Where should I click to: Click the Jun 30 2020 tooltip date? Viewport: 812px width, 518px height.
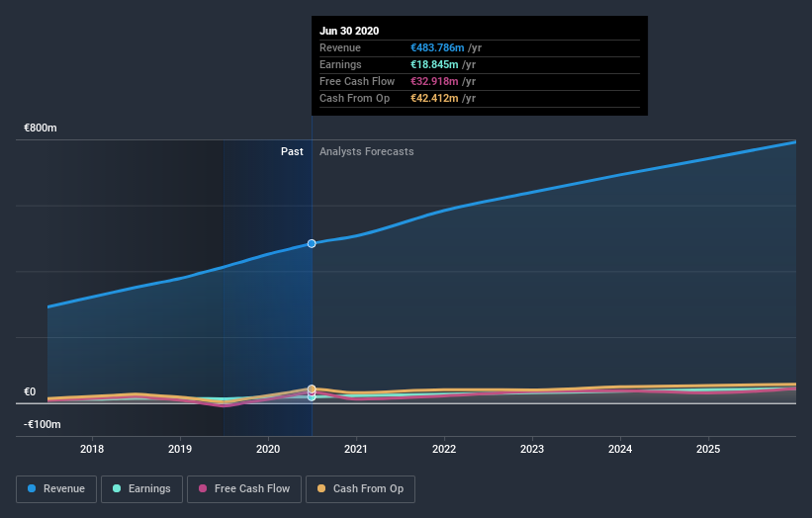(x=349, y=31)
